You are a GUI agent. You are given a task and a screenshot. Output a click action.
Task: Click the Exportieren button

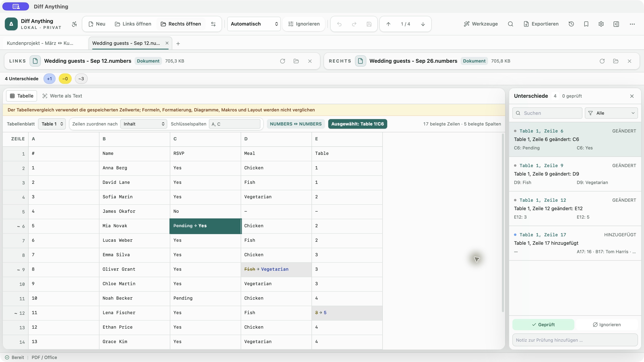[541, 24]
